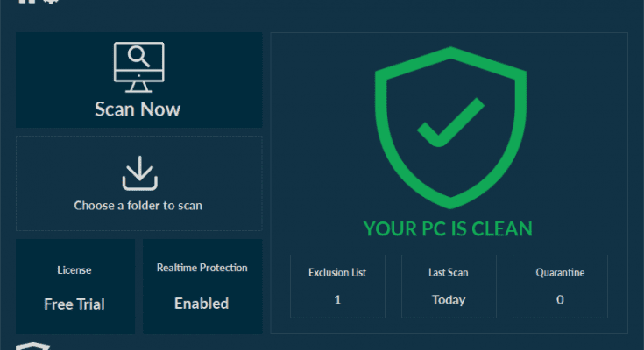Click the icon left of the gear
This screenshot has height=350, width=644.
coord(27,2)
